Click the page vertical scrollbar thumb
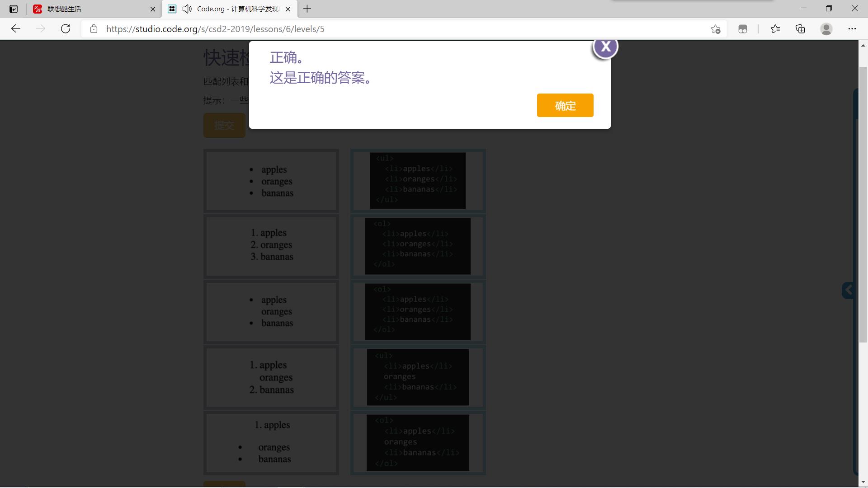Viewport: 868px width, 488px height. (x=863, y=204)
